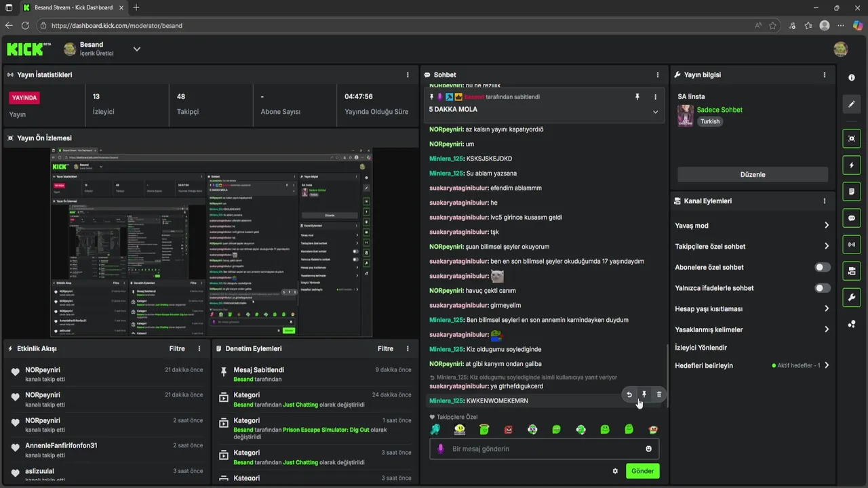
Task: Toggle Abonelere özel sohbet switch
Action: click(823, 267)
